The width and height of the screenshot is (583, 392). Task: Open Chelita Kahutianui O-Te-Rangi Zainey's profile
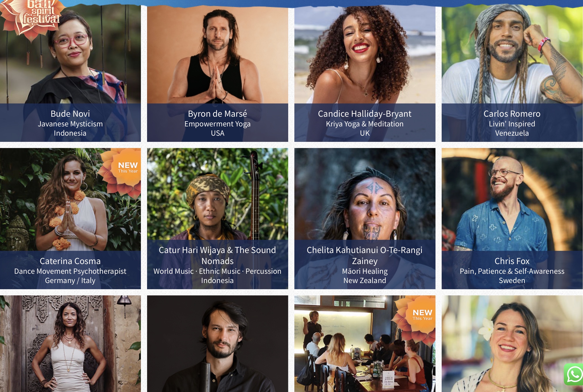(364, 255)
